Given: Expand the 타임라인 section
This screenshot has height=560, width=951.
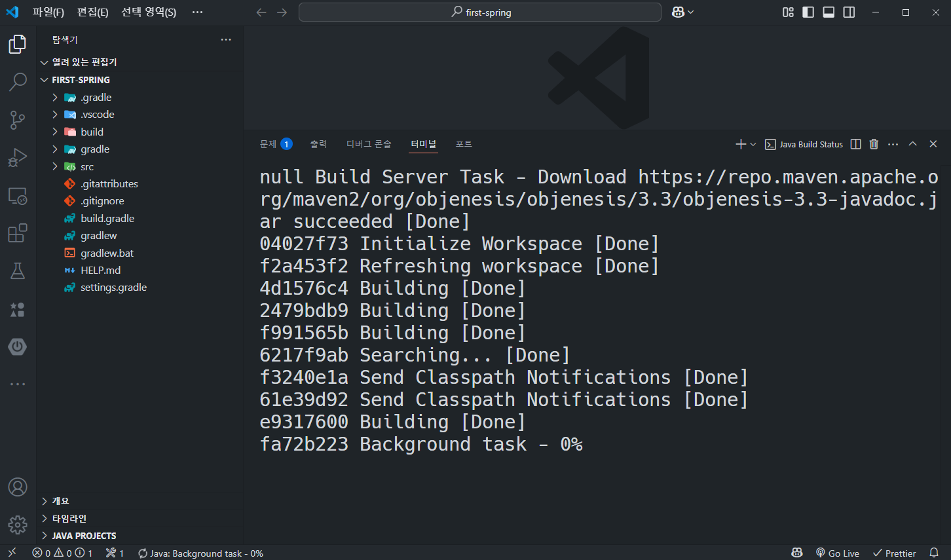Looking at the screenshot, I should (x=140, y=519).
